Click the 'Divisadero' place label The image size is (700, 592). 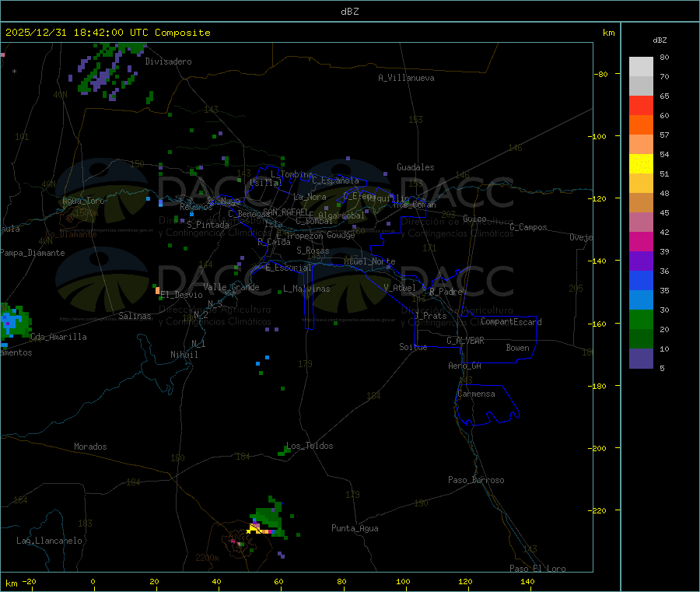pos(168,61)
